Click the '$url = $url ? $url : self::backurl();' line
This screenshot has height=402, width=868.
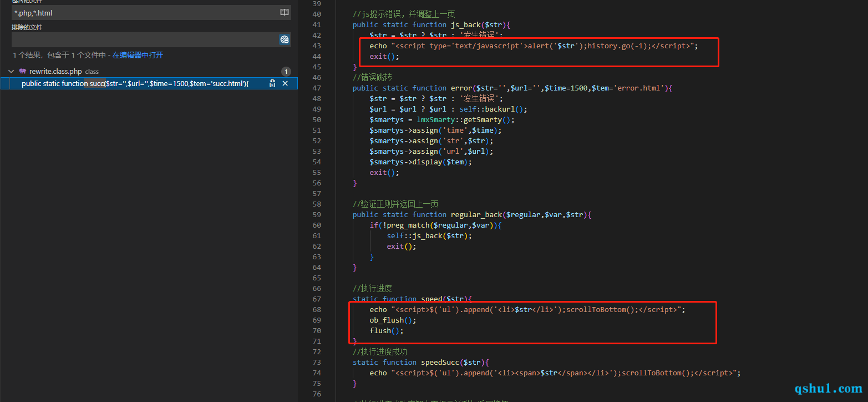click(449, 109)
